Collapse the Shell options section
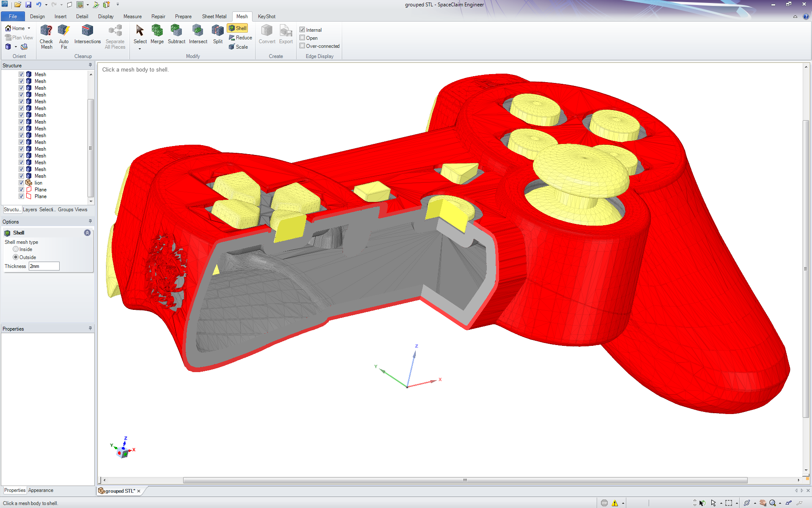This screenshot has height=508, width=812. (87, 233)
